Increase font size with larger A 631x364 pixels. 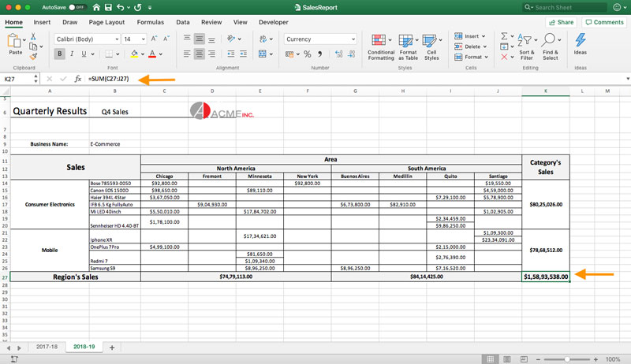pos(154,39)
